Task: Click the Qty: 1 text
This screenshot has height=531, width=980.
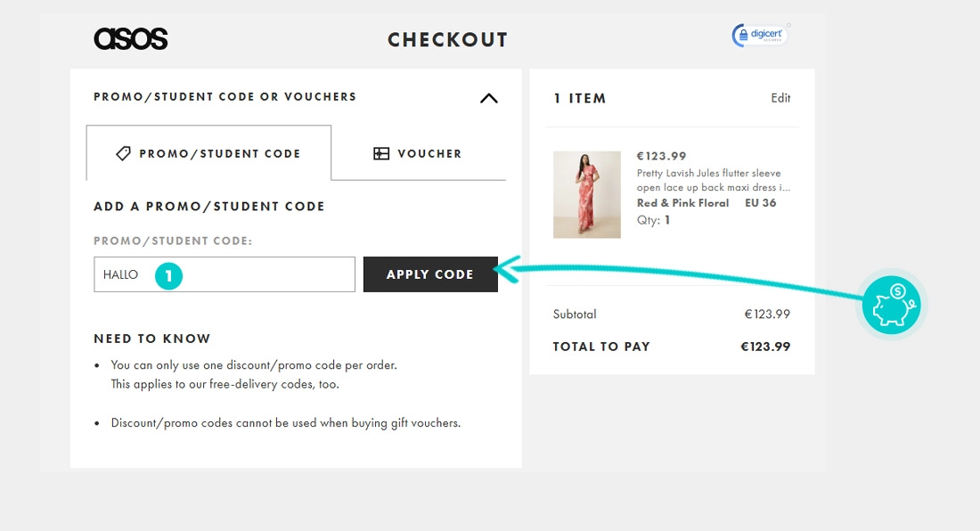Action: coord(651,220)
